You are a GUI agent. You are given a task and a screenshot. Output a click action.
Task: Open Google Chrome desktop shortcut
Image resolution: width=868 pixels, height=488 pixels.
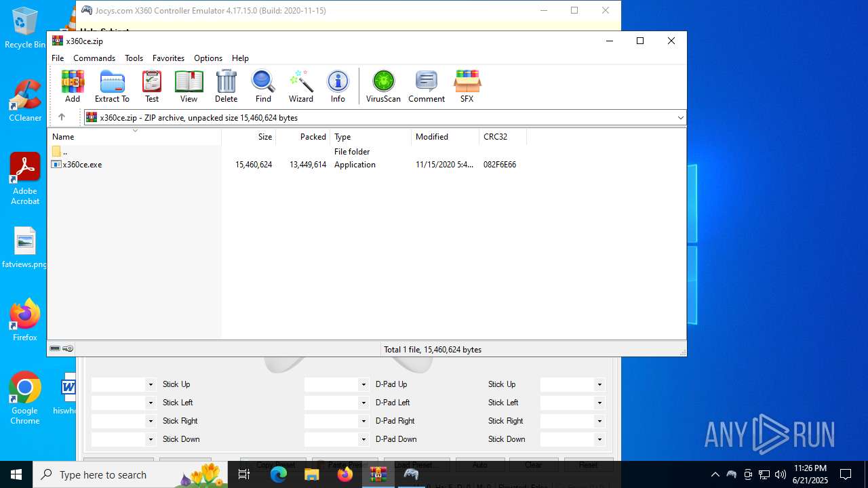pos(25,399)
